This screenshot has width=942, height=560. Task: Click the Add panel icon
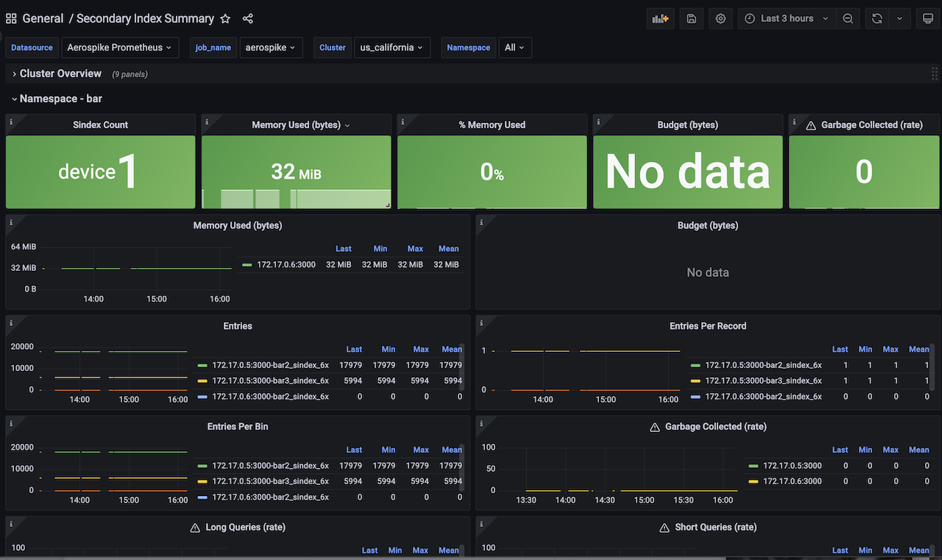tap(660, 18)
